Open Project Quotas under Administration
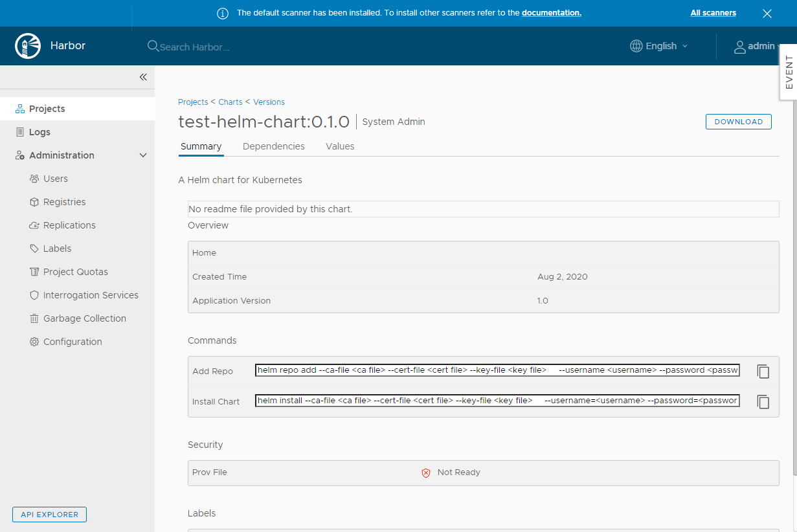The height and width of the screenshot is (532, 797). (x=77, y=272)
